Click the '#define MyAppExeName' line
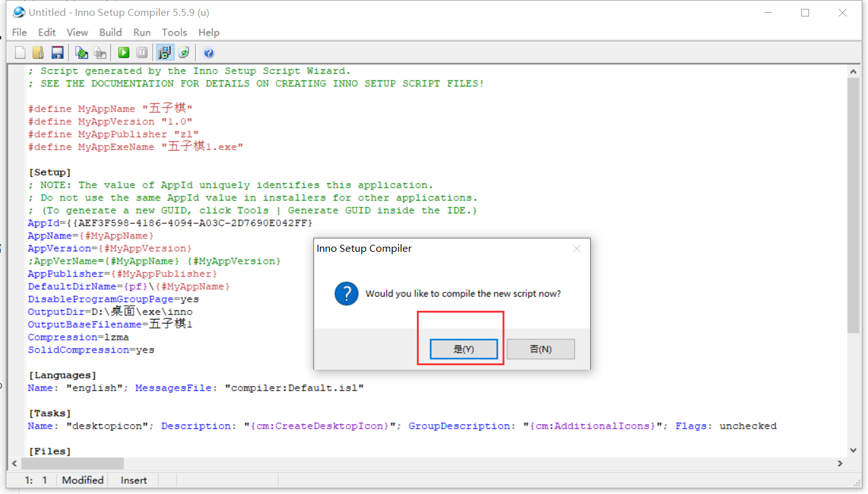Image resolution: width=868 pixels, height=494 pixels. pos(136,146)
